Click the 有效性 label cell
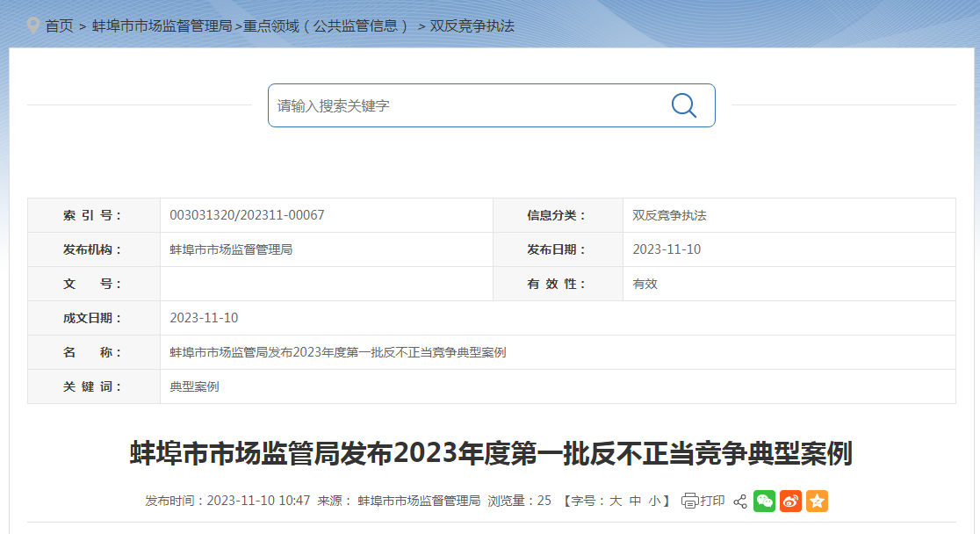This screenshot has width=980, height=534. tap(558, 284)
